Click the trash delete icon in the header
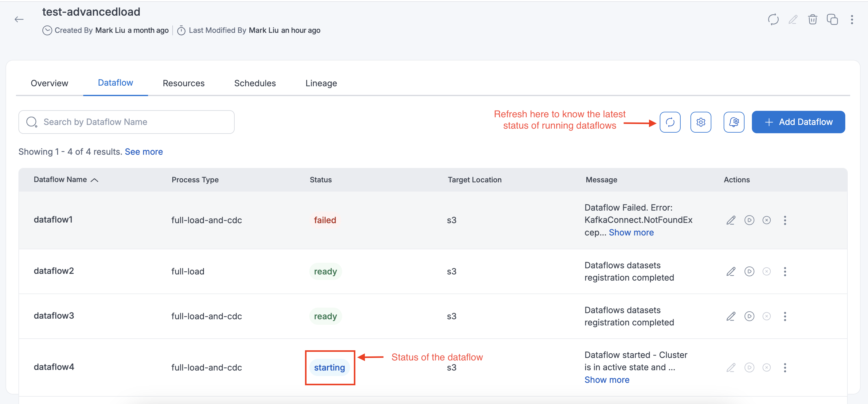The width and height of the screenshot is (868, 404). coord(812,20)
